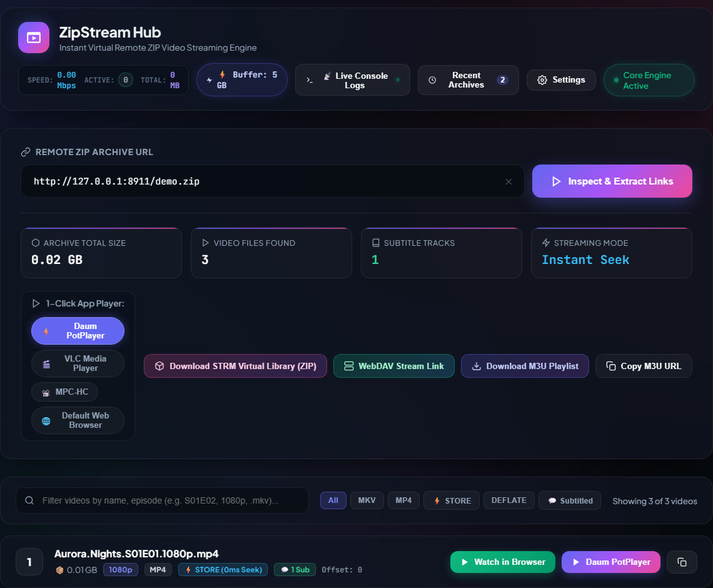Select Daum PotPlayer as 1-Click player
This screenshot has width=713, height=588.
78,331
